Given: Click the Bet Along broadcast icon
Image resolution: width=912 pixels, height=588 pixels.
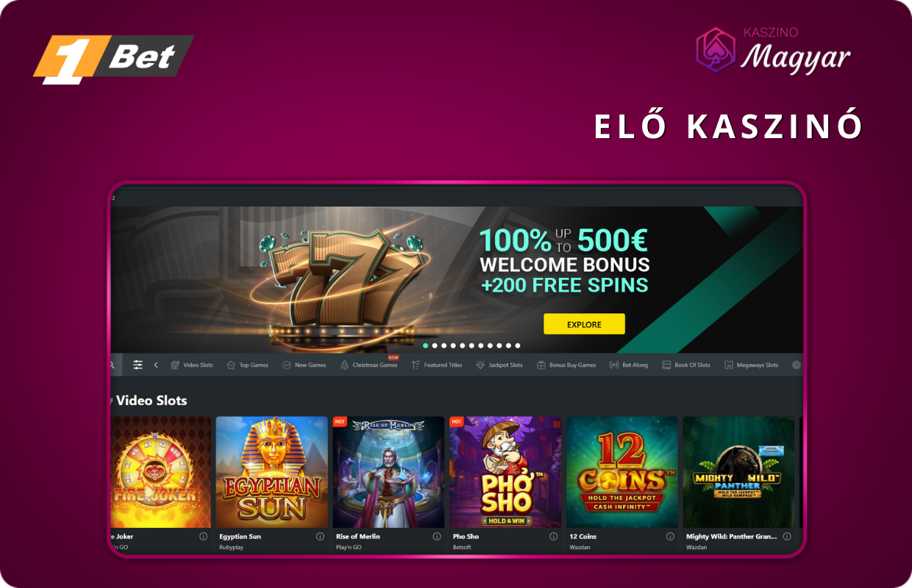Looking at the screenshot, I should (x=614, y=365).
